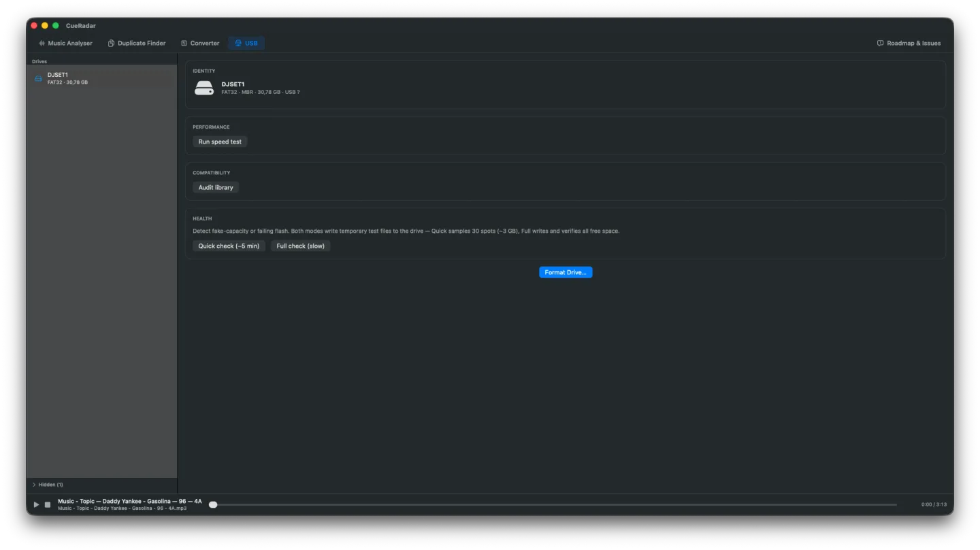Zoom the CueRadar window with green button
980x550 pixels.
click(56, 25)
